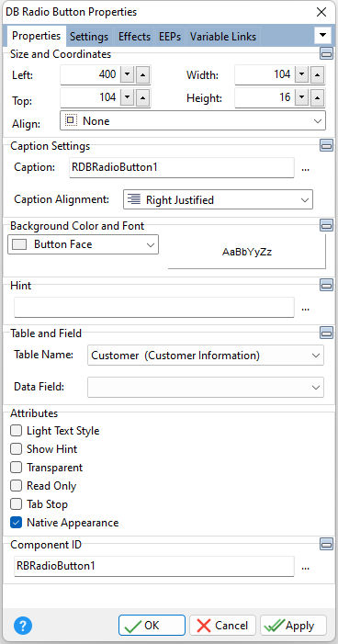338x644 pixels.
Task: Open the Caption Alignment dropdown
Action: point(218,200)
